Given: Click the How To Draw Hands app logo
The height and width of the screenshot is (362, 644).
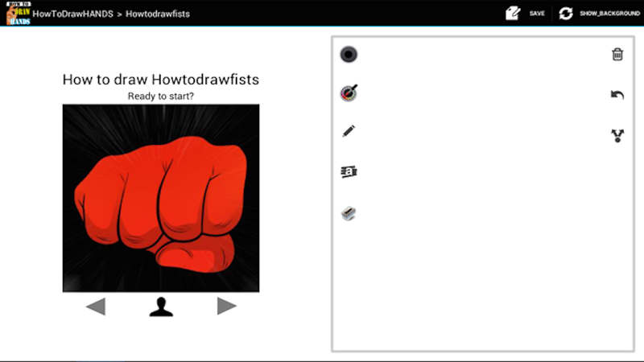Looking at the screenshot, I should (x=18, y=13).
